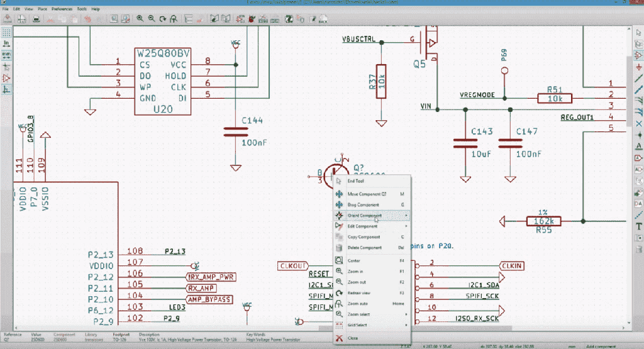
Task: Click the horizontal scrollbar thumb of schematic
Action: (x=415, y=328)
